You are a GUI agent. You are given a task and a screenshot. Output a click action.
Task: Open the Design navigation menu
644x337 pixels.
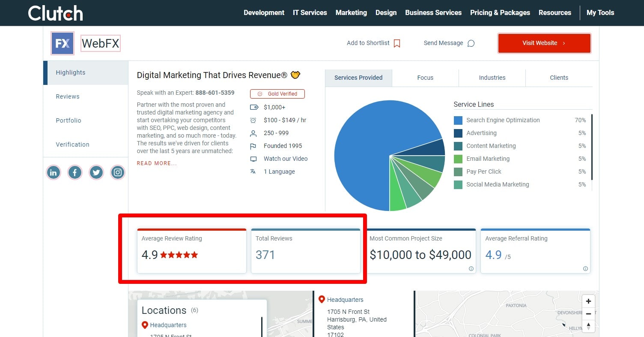386,13
